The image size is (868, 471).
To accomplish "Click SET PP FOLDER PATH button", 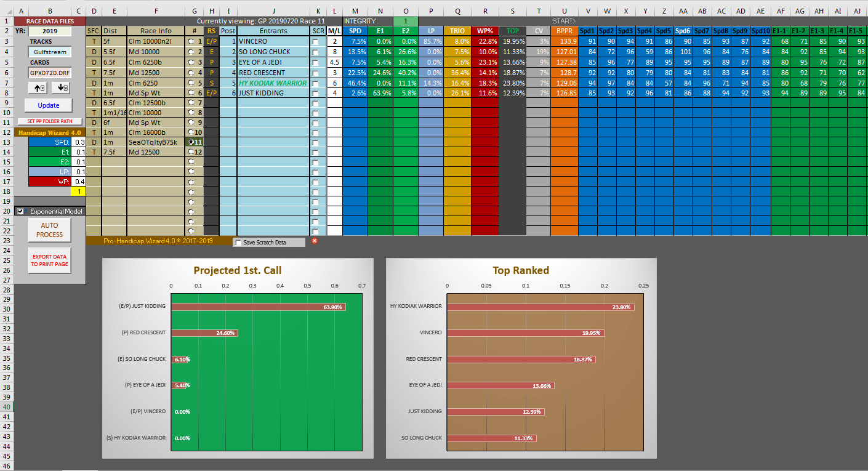I will [x=49, y=121].
